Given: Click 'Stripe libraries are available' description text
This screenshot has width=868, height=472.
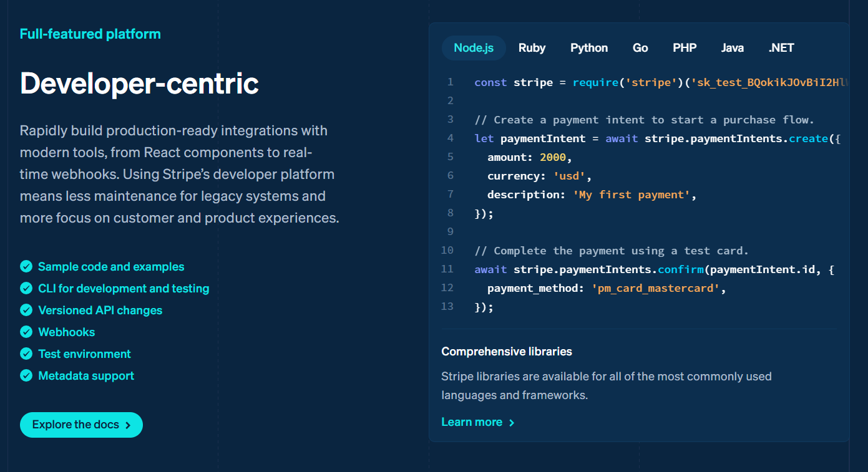Looking at the screenshot, I should [x=607, y=386].
